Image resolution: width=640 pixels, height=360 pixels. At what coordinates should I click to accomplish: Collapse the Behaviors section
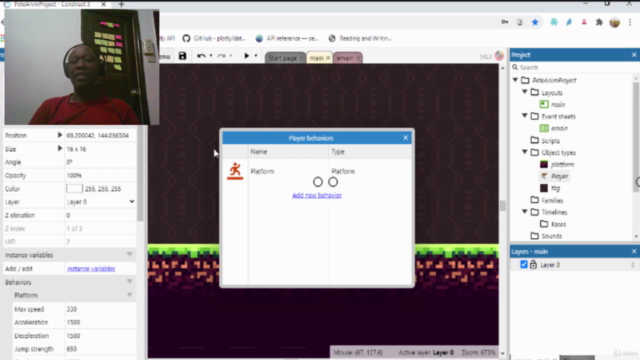click(129, 282)
